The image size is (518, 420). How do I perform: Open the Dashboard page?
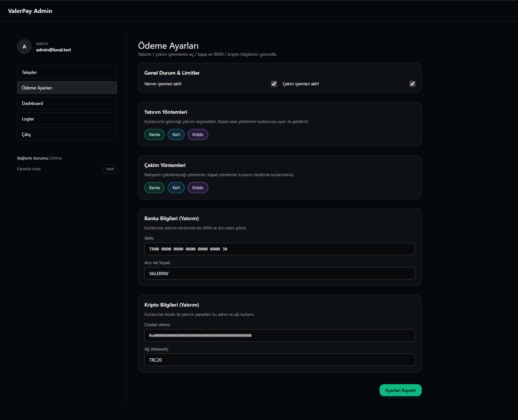click(x=66, y=103)
